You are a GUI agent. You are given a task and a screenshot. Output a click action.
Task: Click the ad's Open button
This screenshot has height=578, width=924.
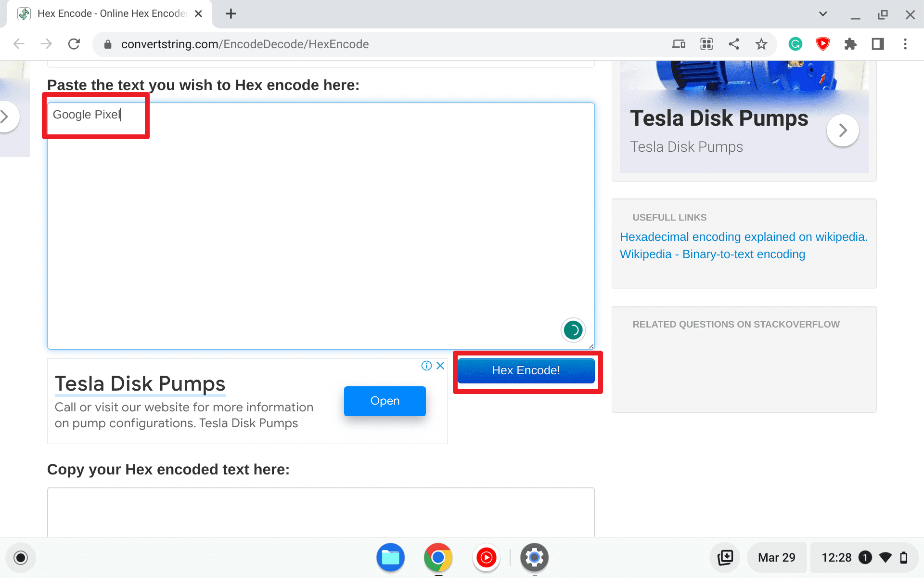pyautogui.click(x=385, y=401)
